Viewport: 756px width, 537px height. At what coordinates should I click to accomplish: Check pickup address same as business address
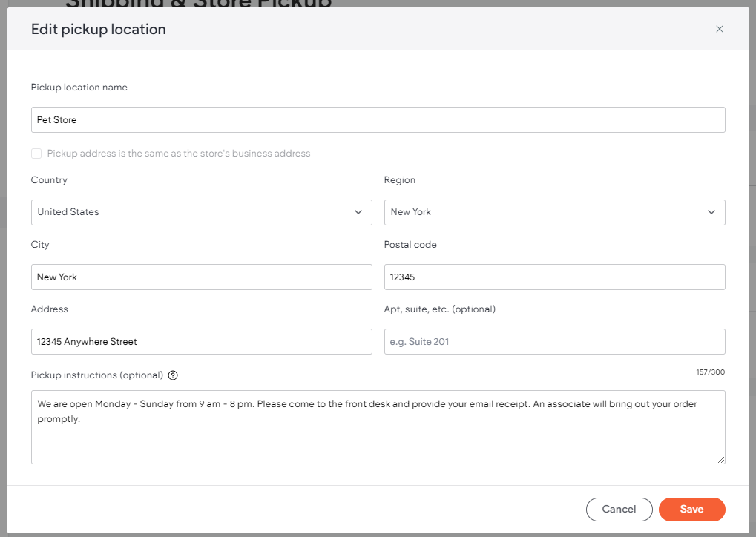(36, 154)
